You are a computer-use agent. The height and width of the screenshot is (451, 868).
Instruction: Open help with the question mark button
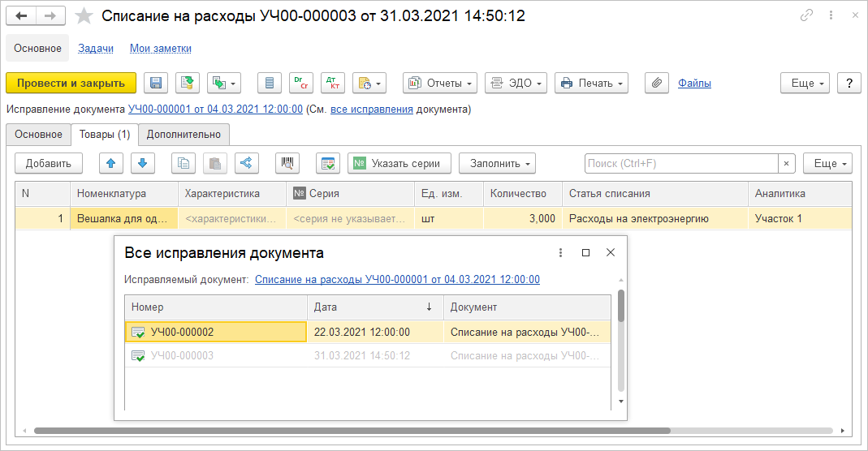coord(849,84)
